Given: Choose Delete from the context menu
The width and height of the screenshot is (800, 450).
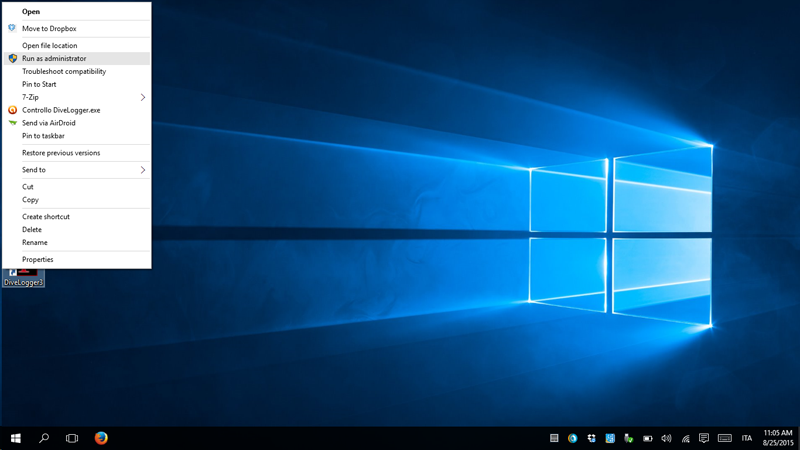Looking at the screenshot, I should [x=77, y=230].
